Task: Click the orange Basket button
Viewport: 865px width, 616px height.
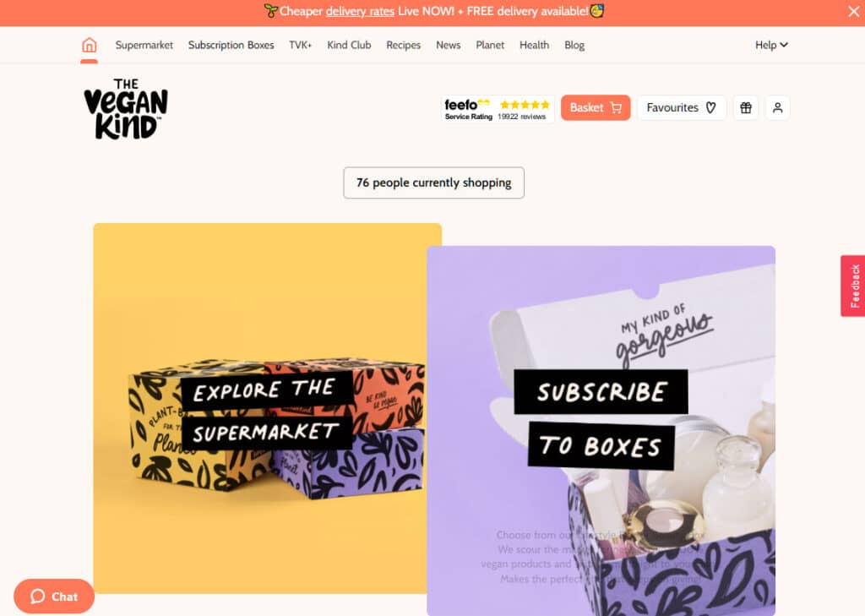Action: point(596,107)
